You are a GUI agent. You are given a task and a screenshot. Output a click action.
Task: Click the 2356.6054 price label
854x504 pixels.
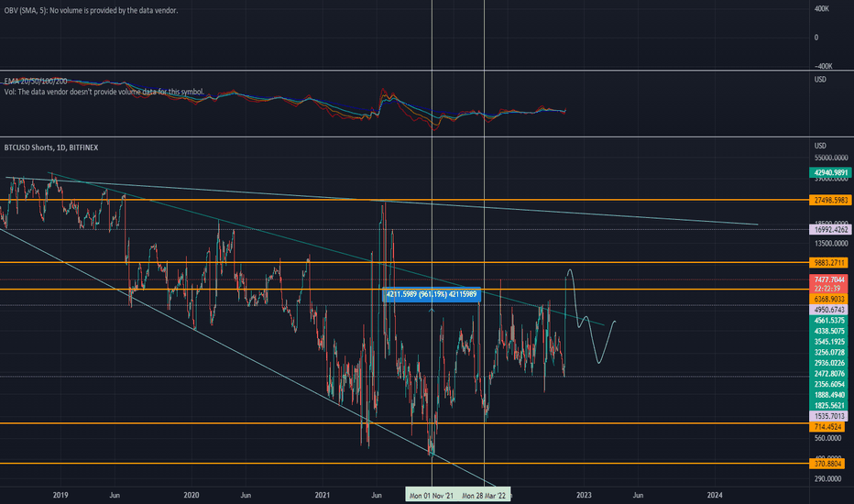tap(828, 384)
